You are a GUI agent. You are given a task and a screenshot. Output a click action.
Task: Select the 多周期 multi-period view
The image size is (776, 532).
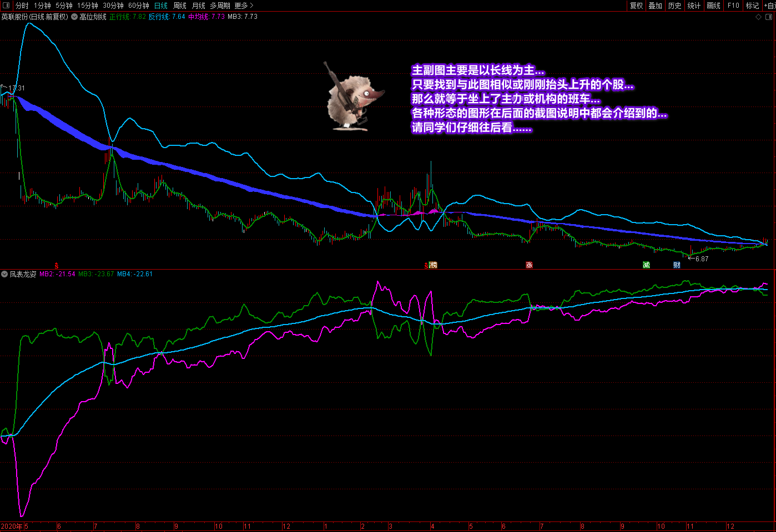pyautogui.click(x=220, y=6)
